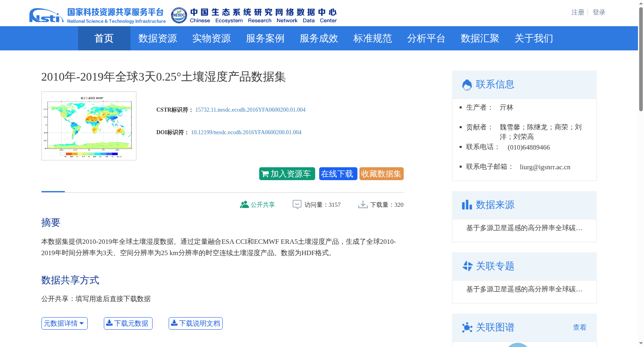This screenshot has width=644, height=347.
Task: Click the 数据共享方式 section heading
Action: [x=70, y=280]
